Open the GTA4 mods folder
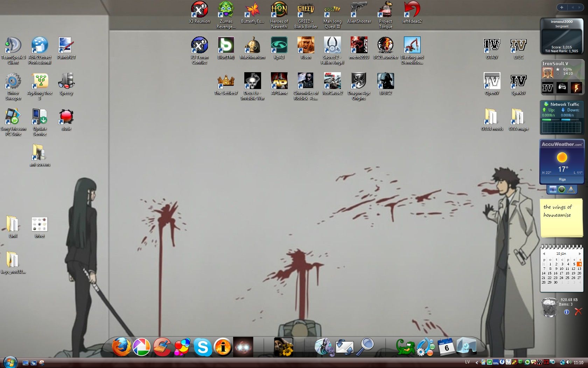This screenshot has height=368, width=588. (492, 120)
